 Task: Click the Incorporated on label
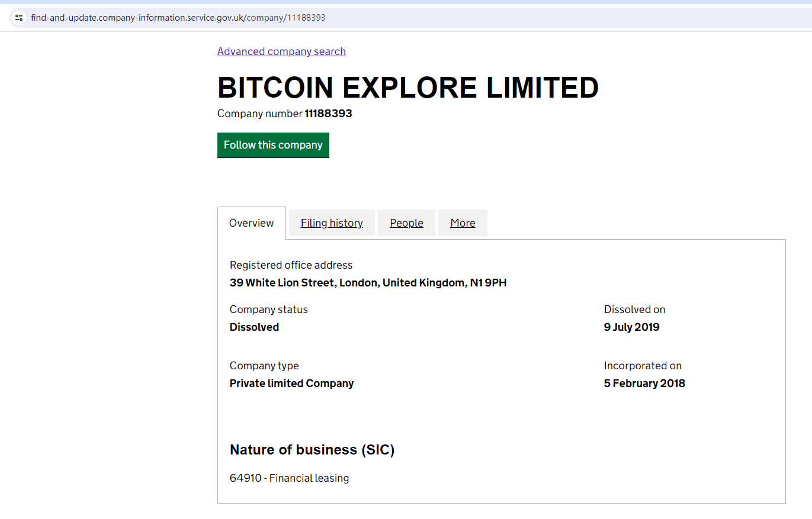click(643, 366)
